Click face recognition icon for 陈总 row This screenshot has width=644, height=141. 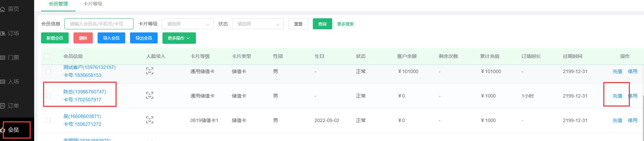tap(149, 95)
